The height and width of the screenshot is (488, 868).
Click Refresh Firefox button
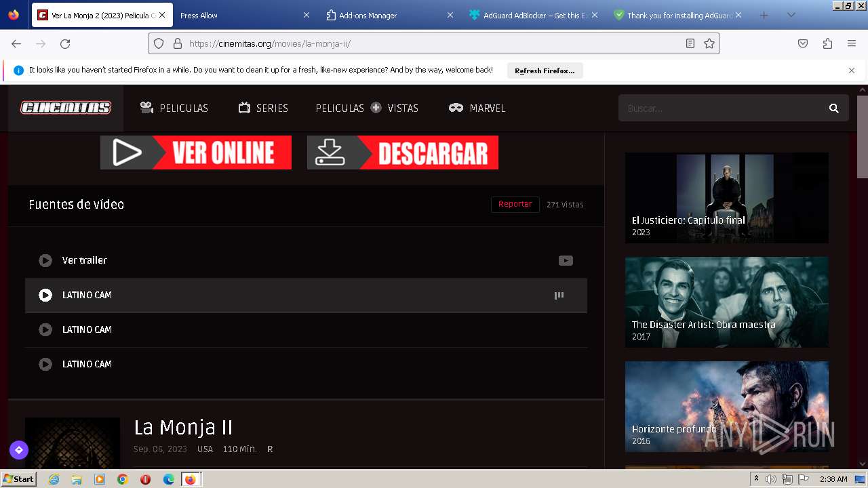coord(545,70)
